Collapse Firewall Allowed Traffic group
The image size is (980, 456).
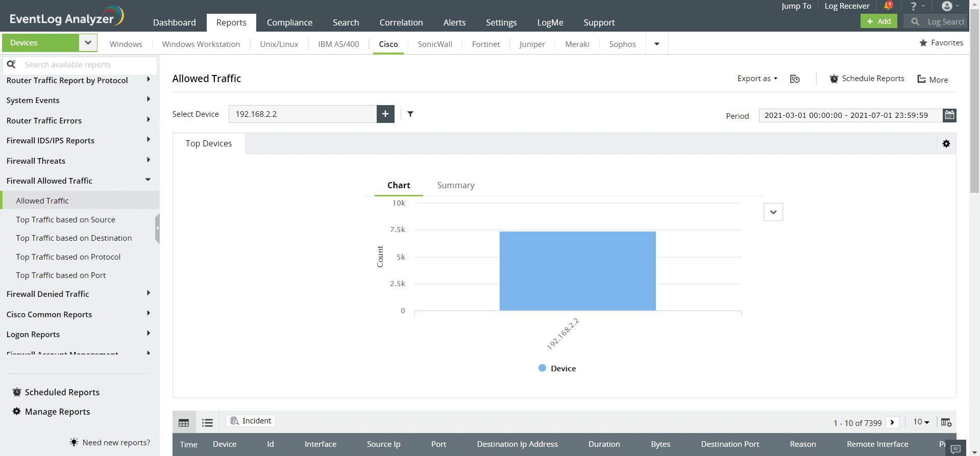tap(148, 180)
